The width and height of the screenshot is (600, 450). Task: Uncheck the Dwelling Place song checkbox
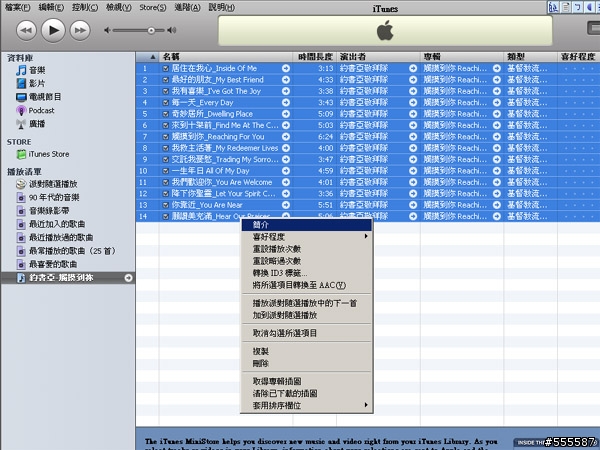(x=166, y=114)
